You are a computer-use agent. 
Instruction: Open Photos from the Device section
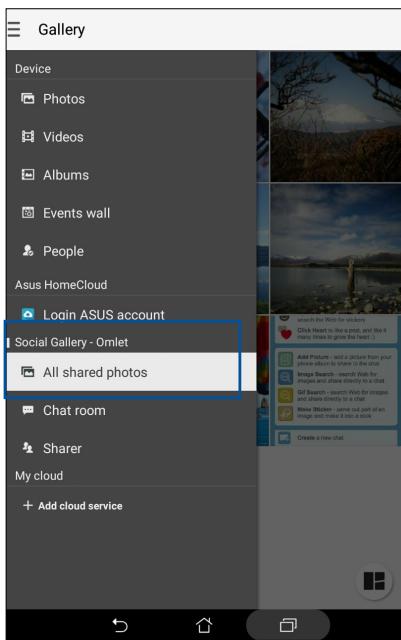pyautogui.click(x=131, y=99)
